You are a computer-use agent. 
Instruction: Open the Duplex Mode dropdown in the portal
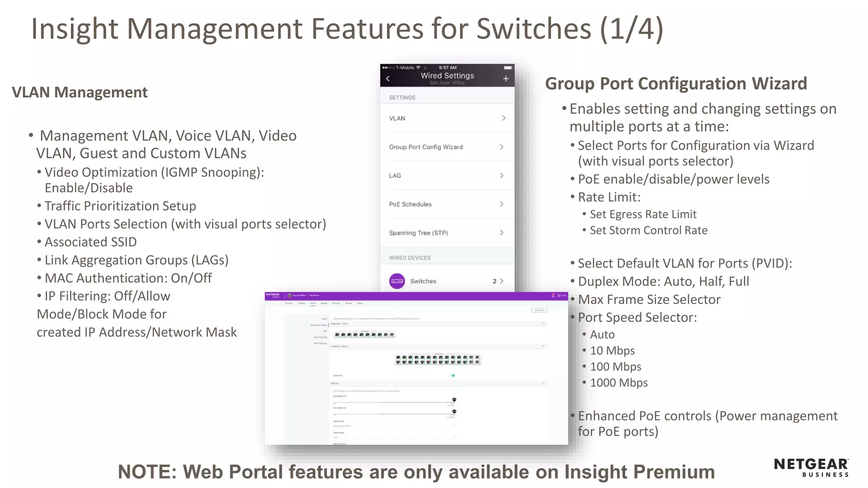click(393, 437)
